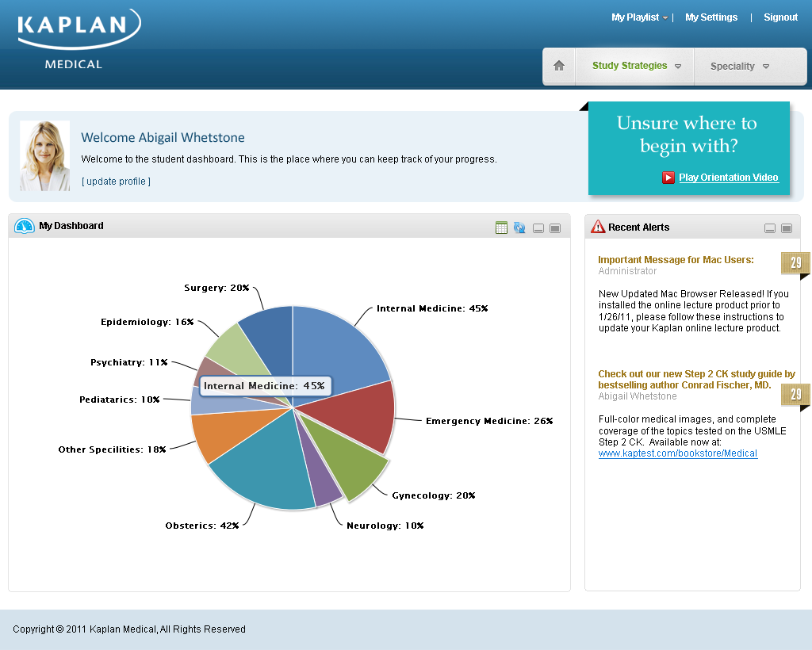Refresh the My Dashboard panel
This screenshot has width=812, height=650.
519,227
